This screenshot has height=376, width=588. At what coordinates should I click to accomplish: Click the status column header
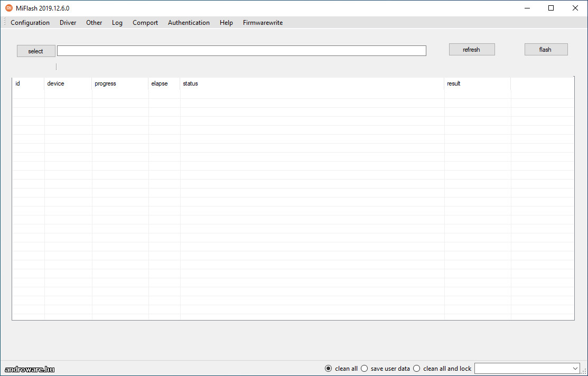tap(312, 83)
